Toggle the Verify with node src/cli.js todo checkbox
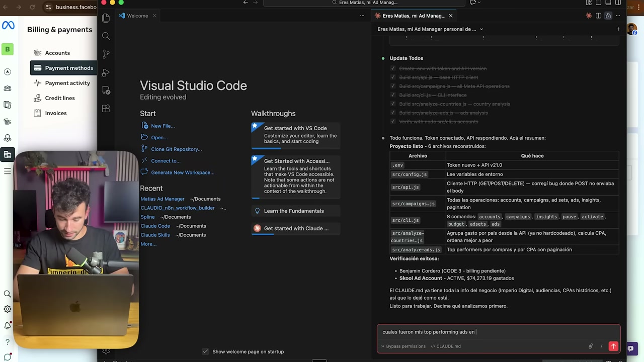 (x=393, y=122)
